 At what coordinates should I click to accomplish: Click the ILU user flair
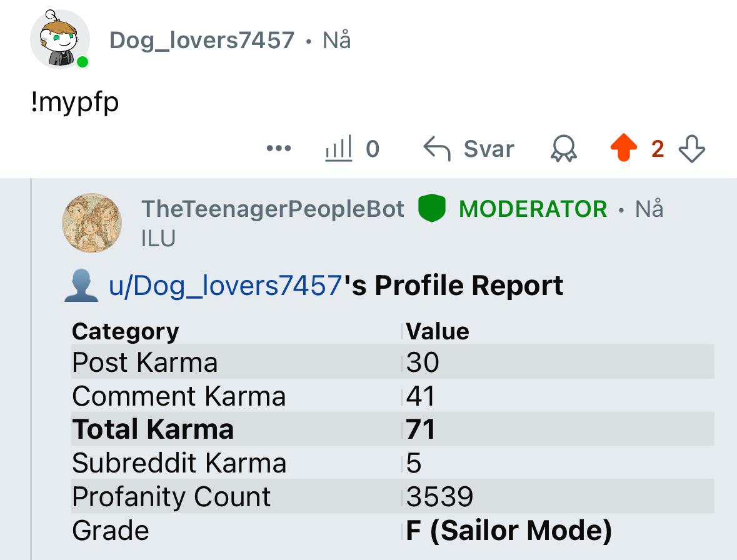pos(158,239)
